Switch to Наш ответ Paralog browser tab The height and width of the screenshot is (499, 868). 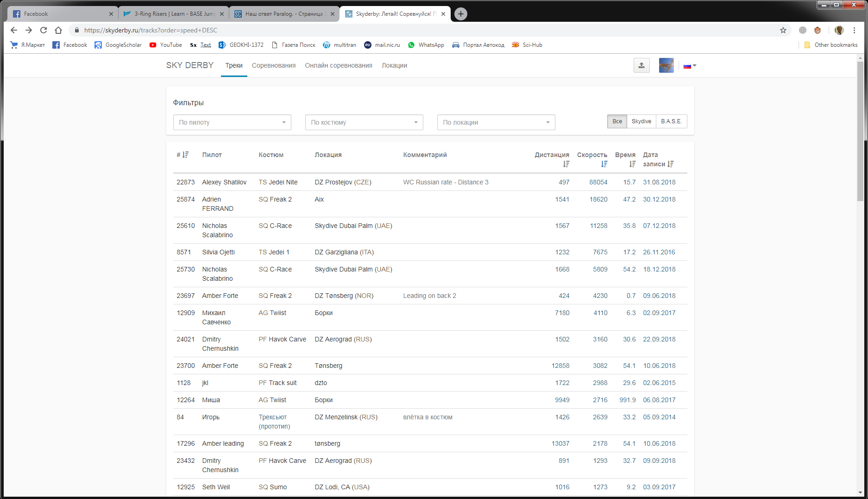tap(284, 14)
